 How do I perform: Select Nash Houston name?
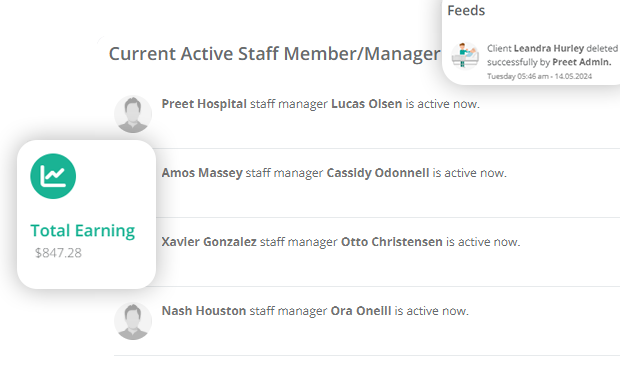pos(204,311)
